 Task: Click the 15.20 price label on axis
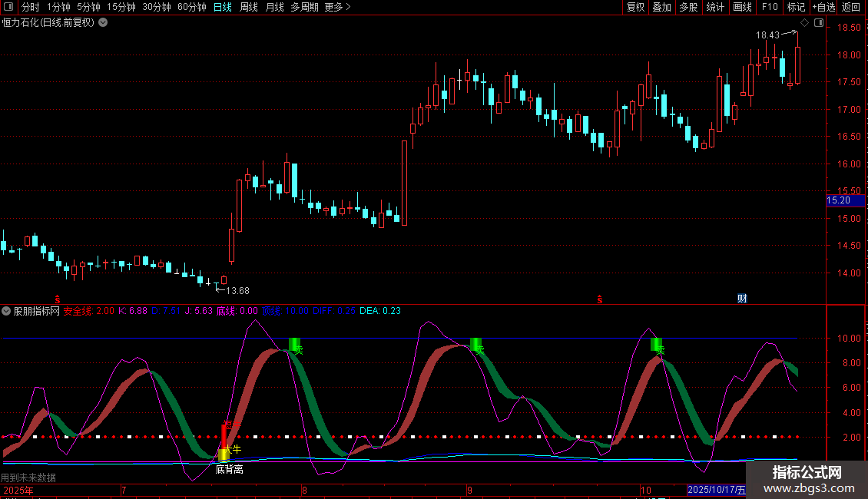click(x=838, y=200)
